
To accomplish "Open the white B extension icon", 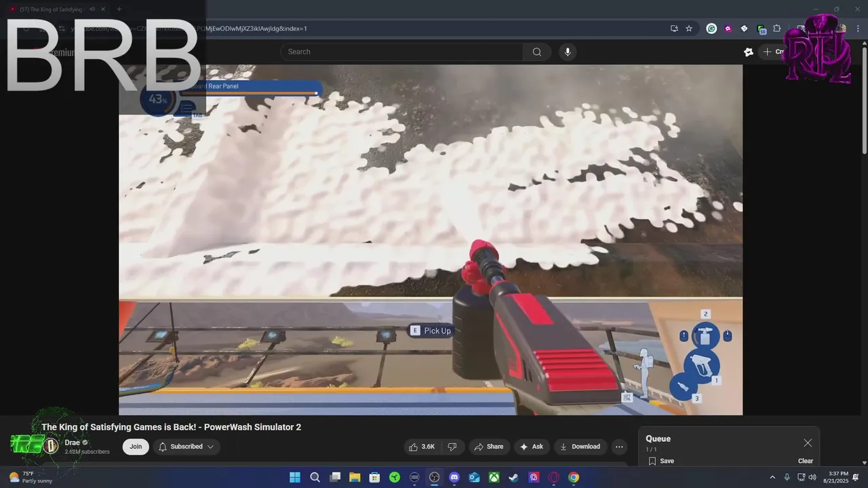I will (x=744, y=28).
